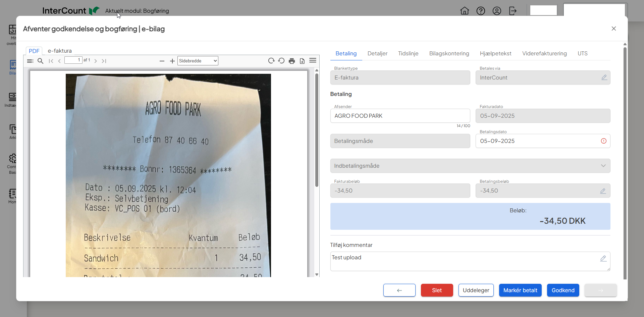
Task: Select the e-faktura document tab
Action: (x=60, y=51)
